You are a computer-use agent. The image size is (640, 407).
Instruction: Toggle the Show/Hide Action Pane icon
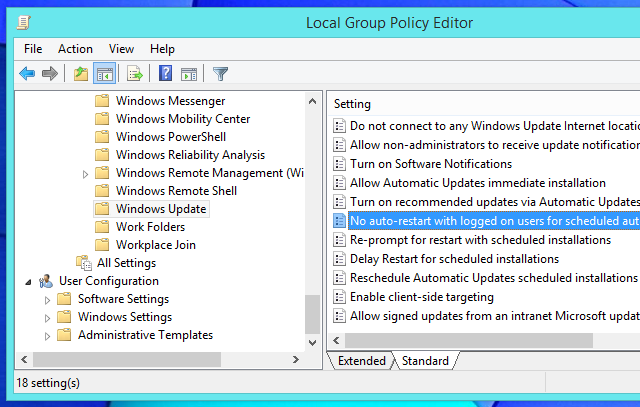pyautogui.click(x=189, y=74)
